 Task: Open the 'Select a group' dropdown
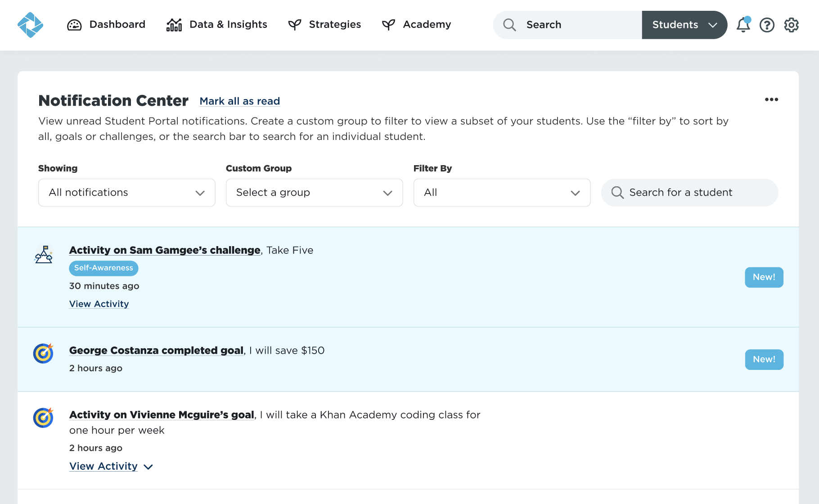(x=314, y=193)
